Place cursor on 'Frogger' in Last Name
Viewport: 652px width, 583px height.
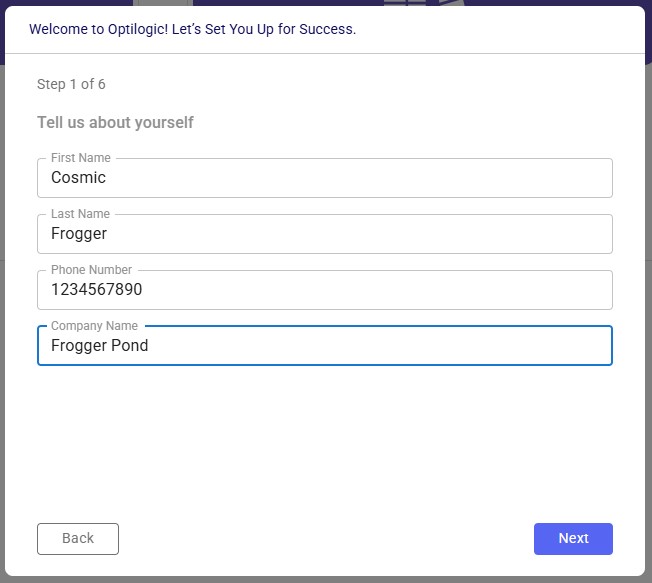click(x=79, y=234)
